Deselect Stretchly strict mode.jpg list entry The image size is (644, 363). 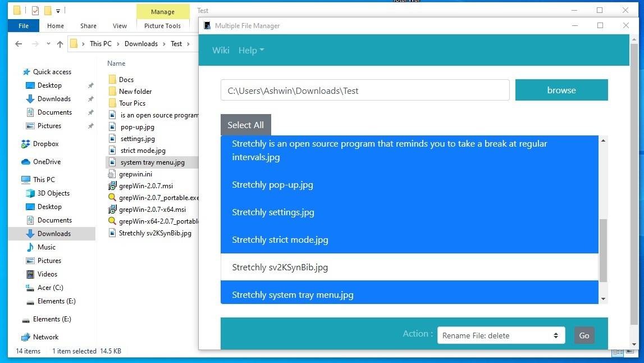pyautogui.click(x=409, y=240)
